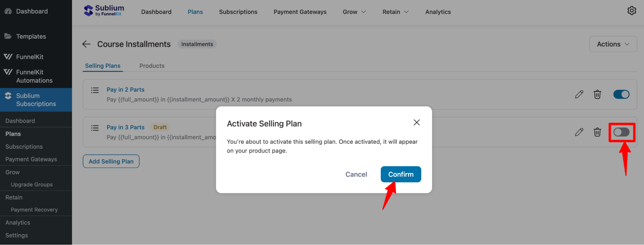Click the drag handle icon for Pay in 3 Parts

point(95,128)
